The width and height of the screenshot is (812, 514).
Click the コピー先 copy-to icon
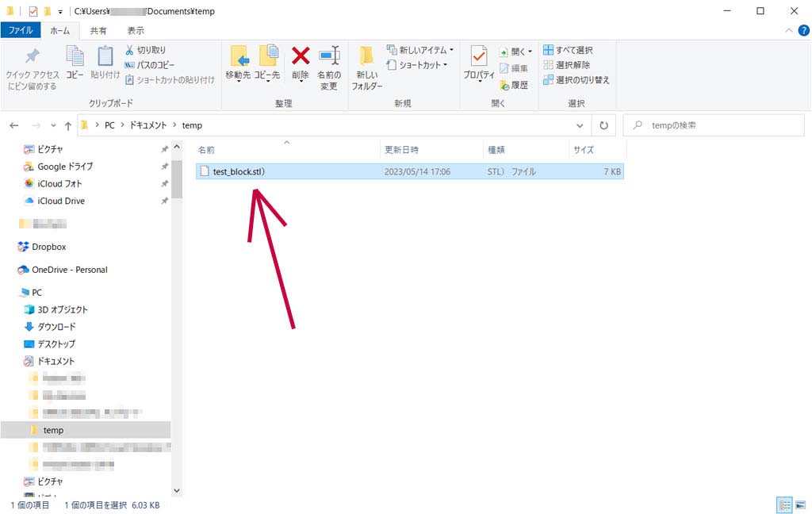267,62
